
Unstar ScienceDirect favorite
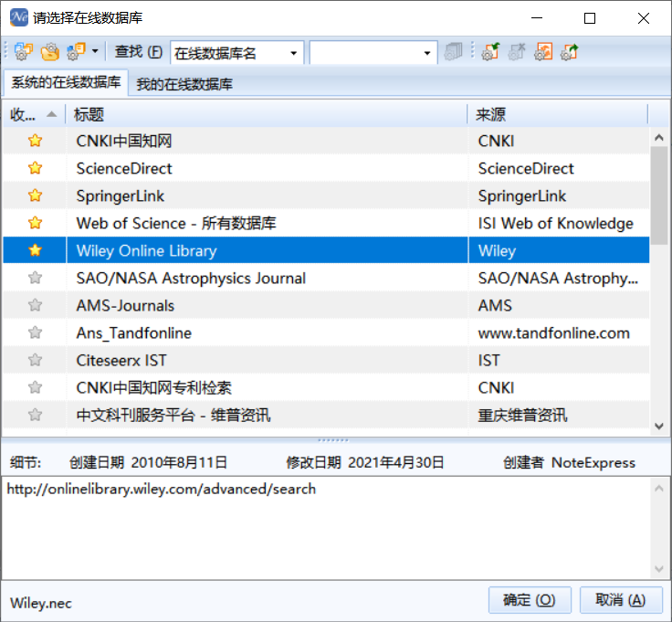(35, 168)
